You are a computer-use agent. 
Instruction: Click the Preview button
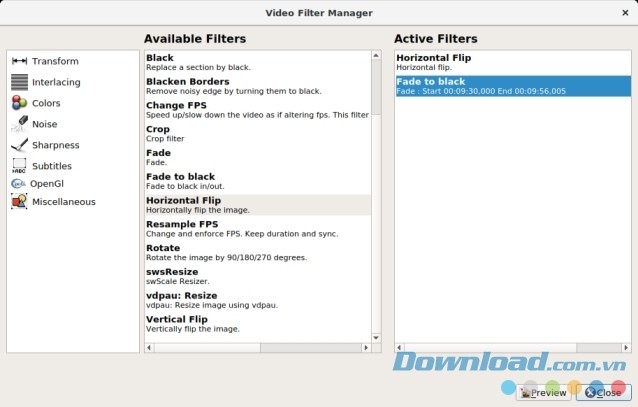pyautogui.click(x=544, y=392)
